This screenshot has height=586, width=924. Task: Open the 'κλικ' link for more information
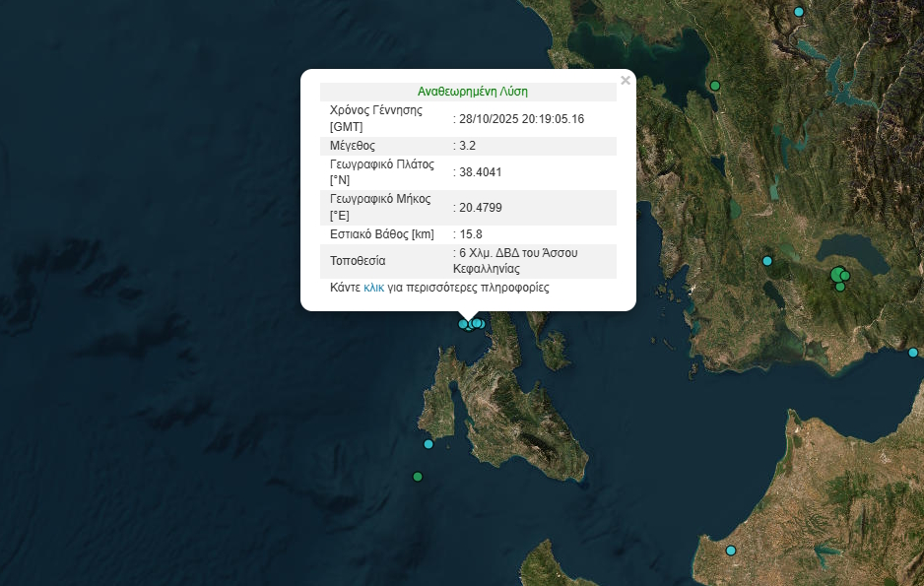pyautogui.click(x=373, y=289)
